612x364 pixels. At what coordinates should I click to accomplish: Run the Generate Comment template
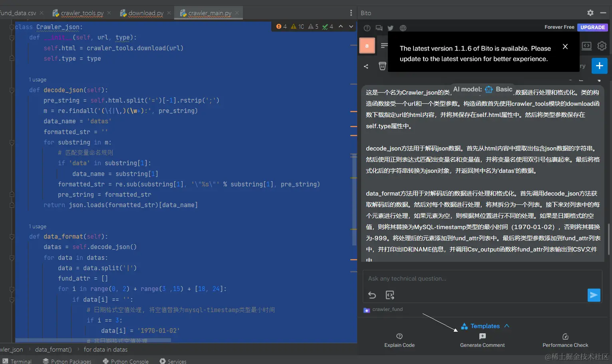click(x=482, y=340)
